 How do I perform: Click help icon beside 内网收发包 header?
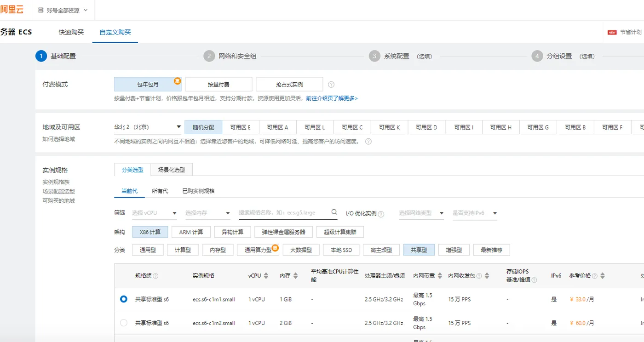pos(479,276)
